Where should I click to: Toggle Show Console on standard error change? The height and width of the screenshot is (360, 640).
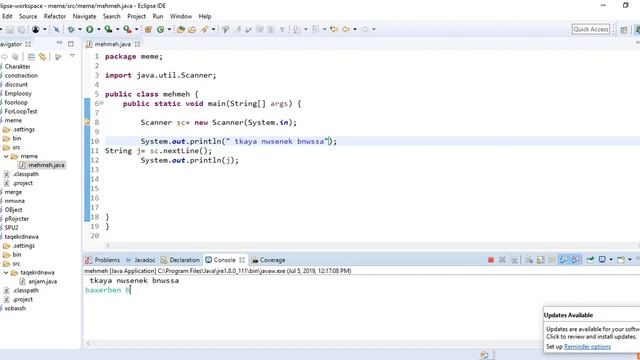(x=576, y=260)
